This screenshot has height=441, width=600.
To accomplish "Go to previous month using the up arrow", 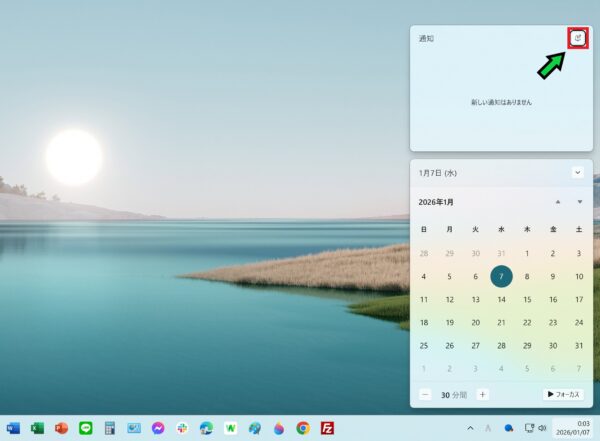I will [x=558, y=202].
